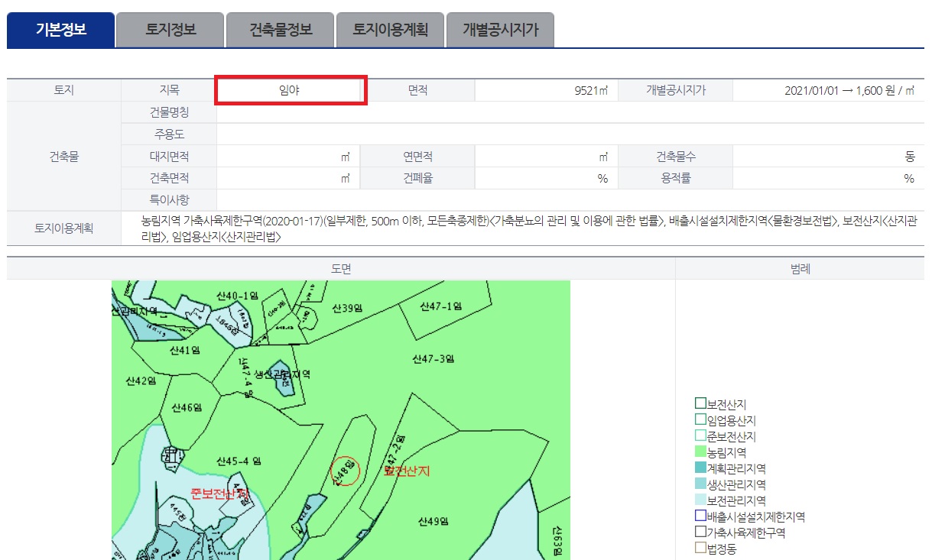Toggle the 법정동 legend box
The width and height of the screenshot is (932, 560).
point(702,549)
